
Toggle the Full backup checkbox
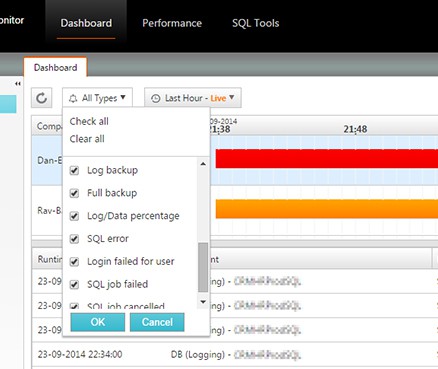pos(74,193)
